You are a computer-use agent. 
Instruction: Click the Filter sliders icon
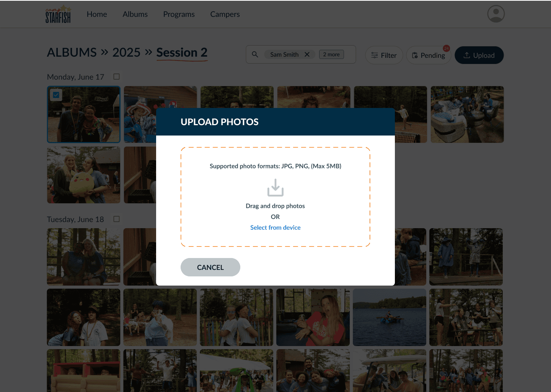click(x=375, y=55)
